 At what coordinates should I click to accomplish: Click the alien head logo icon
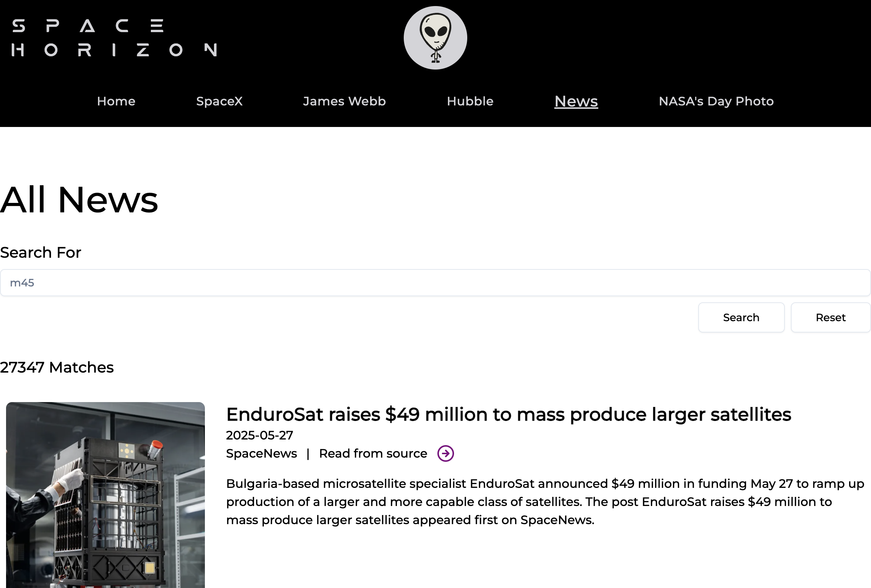click(435, 38)
